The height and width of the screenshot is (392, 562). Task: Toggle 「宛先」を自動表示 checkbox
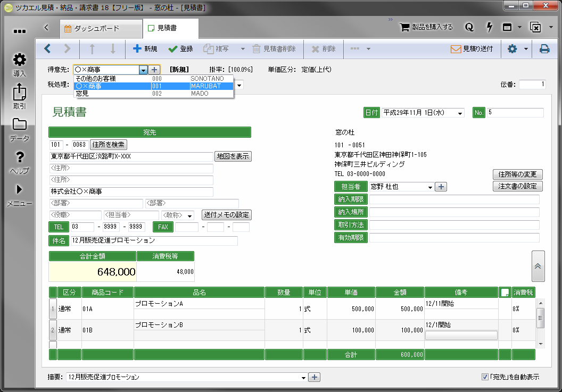tap(485, 377)
